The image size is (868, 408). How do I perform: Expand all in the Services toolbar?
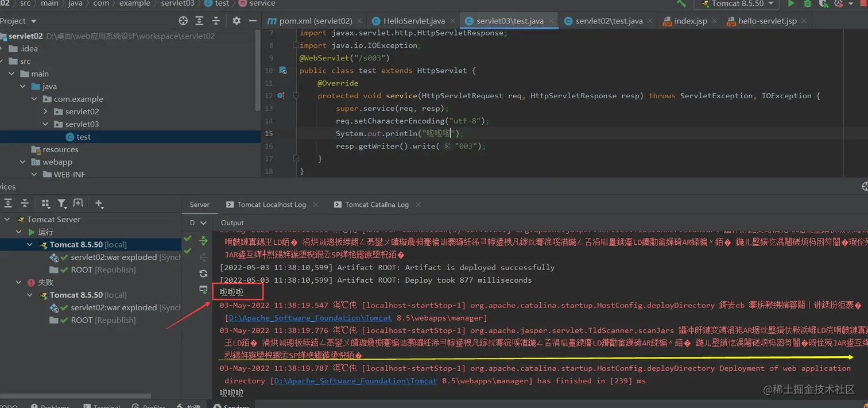(9, 203)
